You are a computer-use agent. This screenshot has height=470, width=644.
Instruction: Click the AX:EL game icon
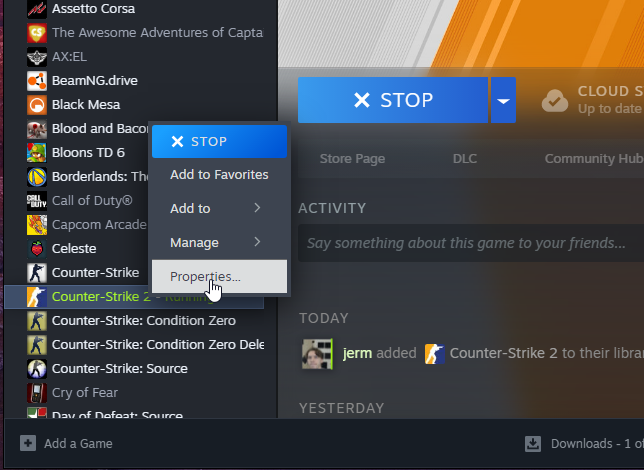37,57
